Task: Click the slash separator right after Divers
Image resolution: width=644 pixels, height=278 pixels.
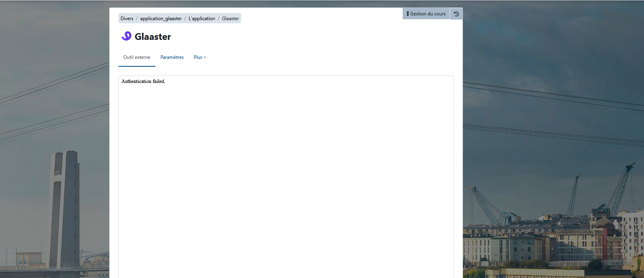Action: click(x=137, y=19)
